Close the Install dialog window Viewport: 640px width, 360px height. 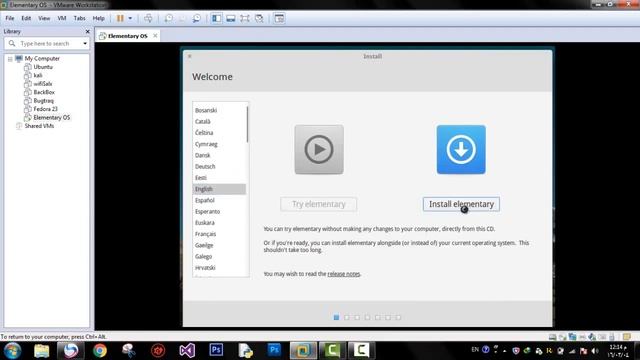click(189, 56)
